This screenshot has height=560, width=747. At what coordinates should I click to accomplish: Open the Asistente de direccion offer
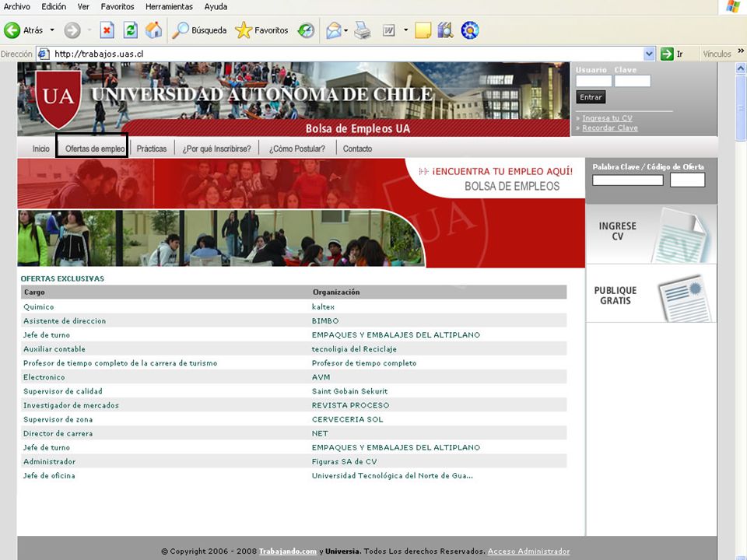[x=65, y=321]
